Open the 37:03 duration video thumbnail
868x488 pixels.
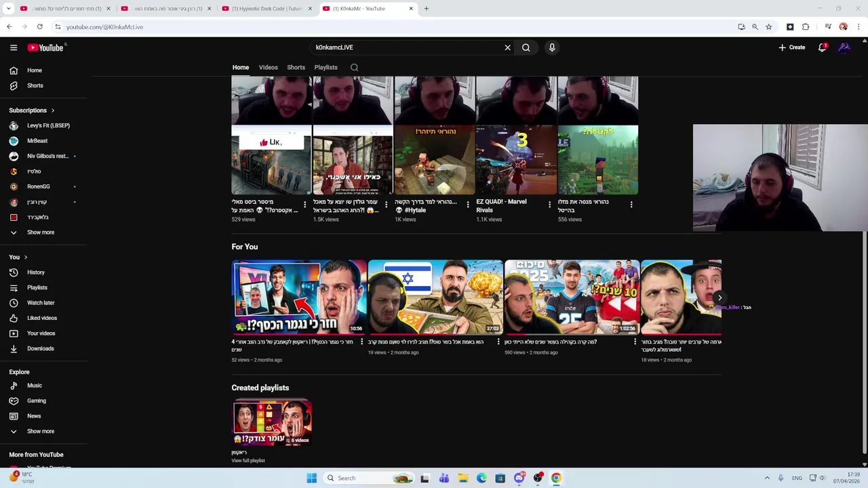[x=435, y=297]
